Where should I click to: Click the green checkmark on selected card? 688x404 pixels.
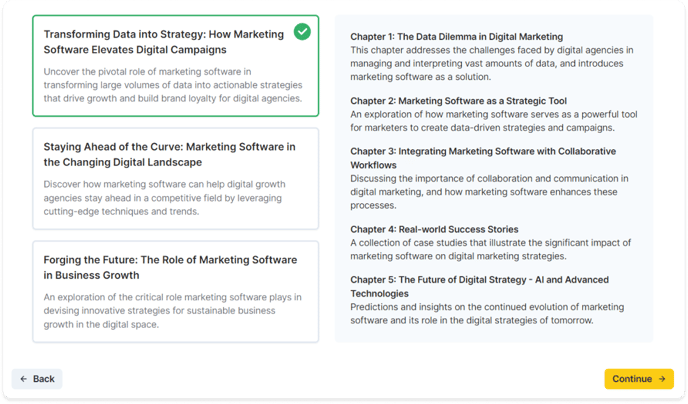click(x=302, y=32)
